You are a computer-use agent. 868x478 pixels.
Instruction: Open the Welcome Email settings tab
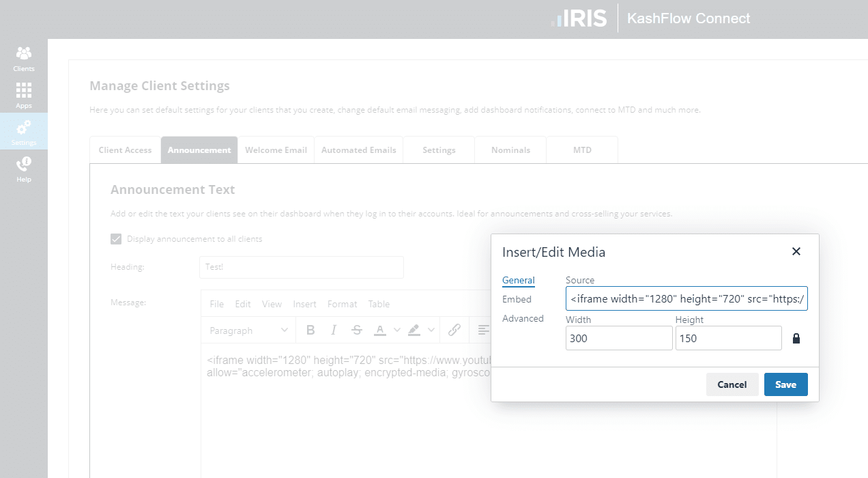(x=276, y=150)
